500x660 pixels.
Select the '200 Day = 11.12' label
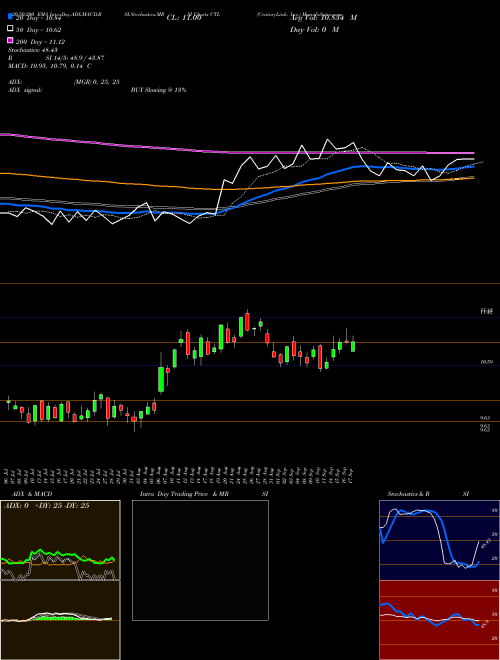[x=40, y=42]
